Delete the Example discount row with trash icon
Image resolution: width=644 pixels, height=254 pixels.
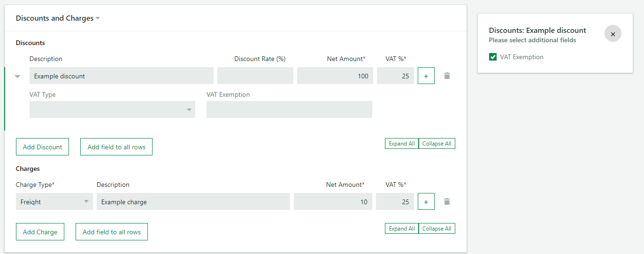pyautogui.click(x=447, y=76)
